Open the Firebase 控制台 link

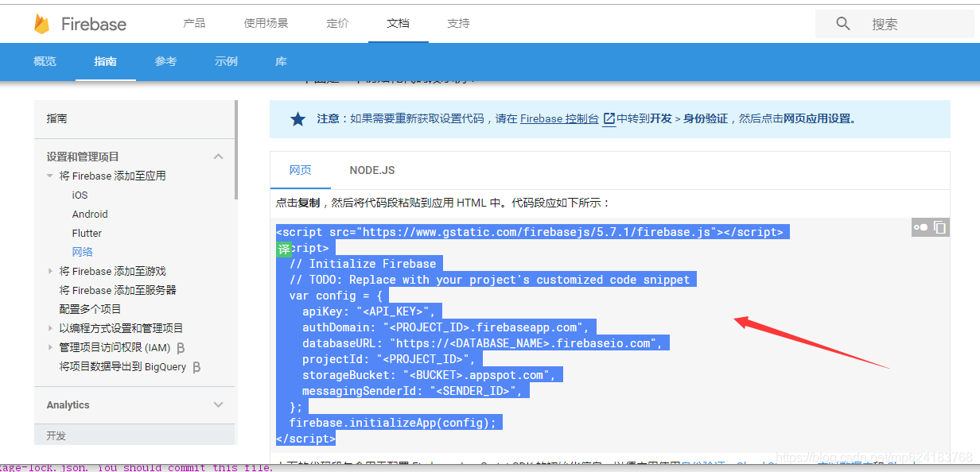click(x=559, y=118)
